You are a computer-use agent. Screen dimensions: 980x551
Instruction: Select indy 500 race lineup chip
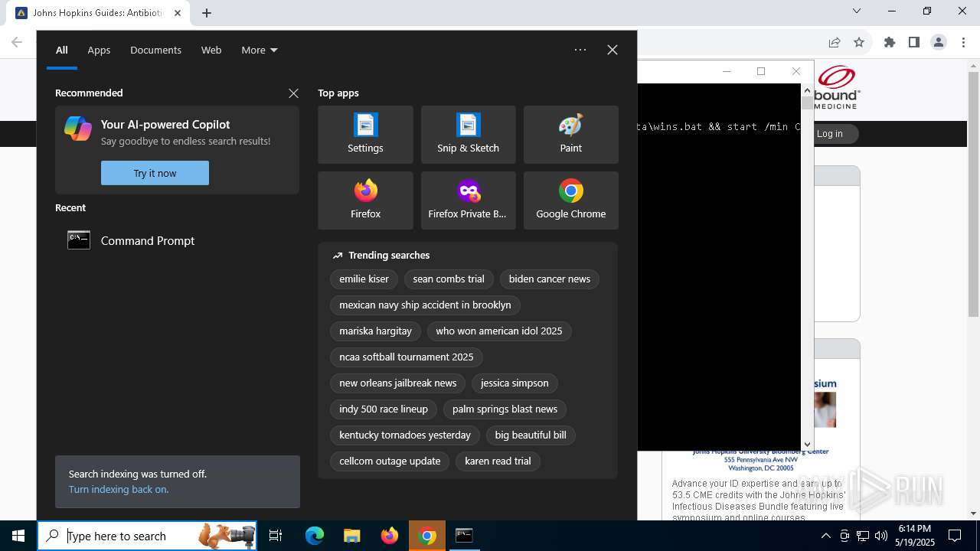[384, 409]
